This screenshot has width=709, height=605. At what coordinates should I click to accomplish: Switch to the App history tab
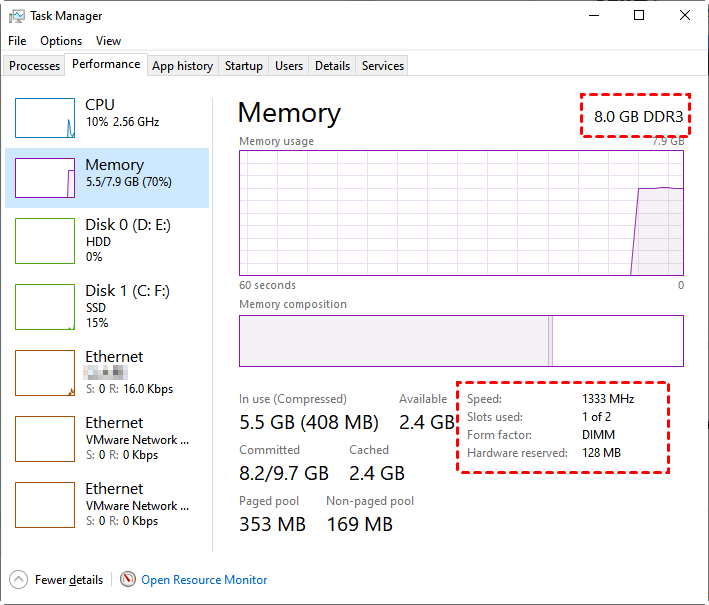click(x=182, y=66)
